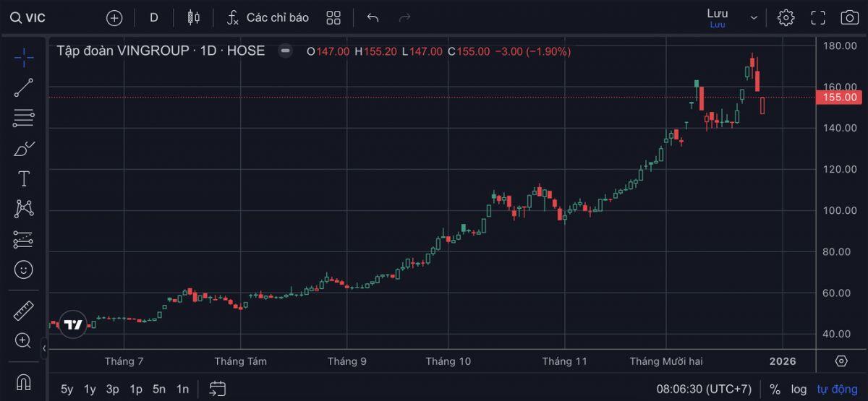Viewport: 868px width, 401px height.
Task: Open the Các chỉ báo indicators menu
Action: pyautogui.click(x=267, y=17)
